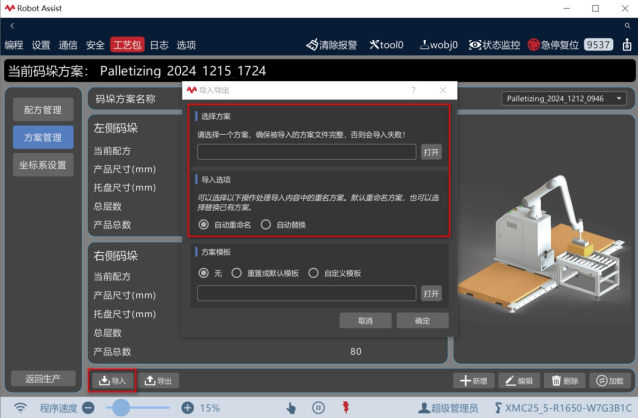Open the 日志 menu

coord(159,45)
